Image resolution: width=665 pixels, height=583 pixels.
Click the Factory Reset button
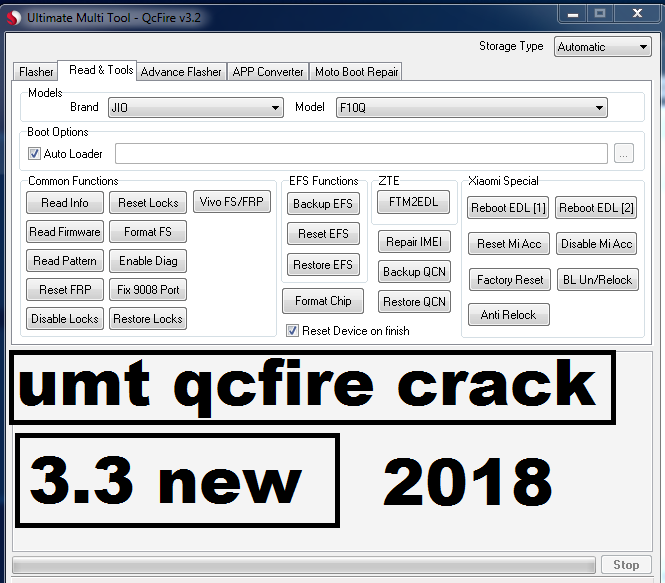(510, 280)
